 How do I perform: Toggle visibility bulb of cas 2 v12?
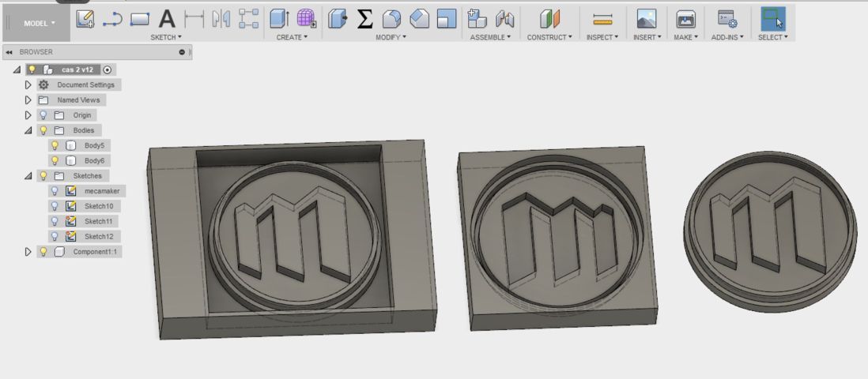pos(32,69)
